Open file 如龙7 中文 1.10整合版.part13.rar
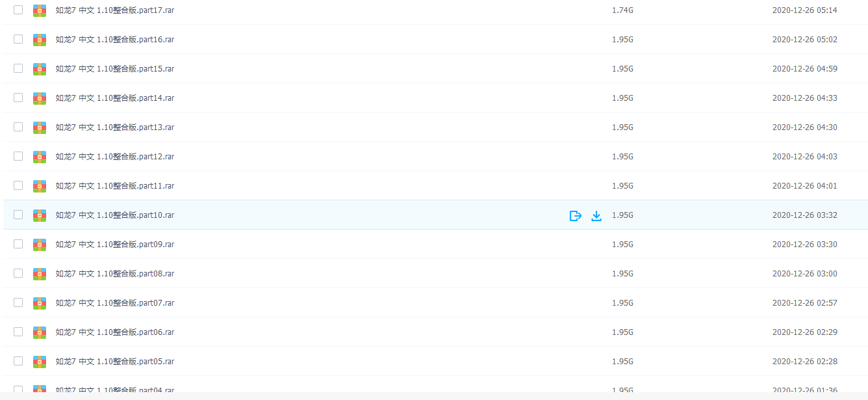The image size is (868, 400). (115, 127)
